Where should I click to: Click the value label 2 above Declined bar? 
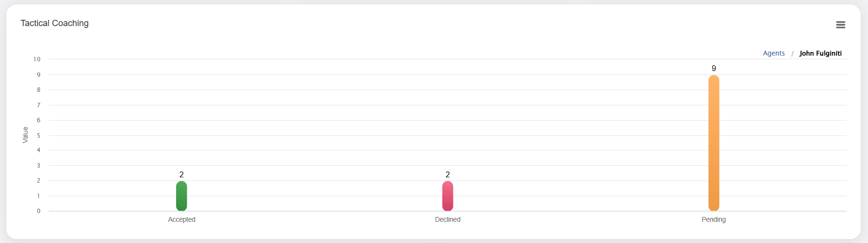(448, 174)
